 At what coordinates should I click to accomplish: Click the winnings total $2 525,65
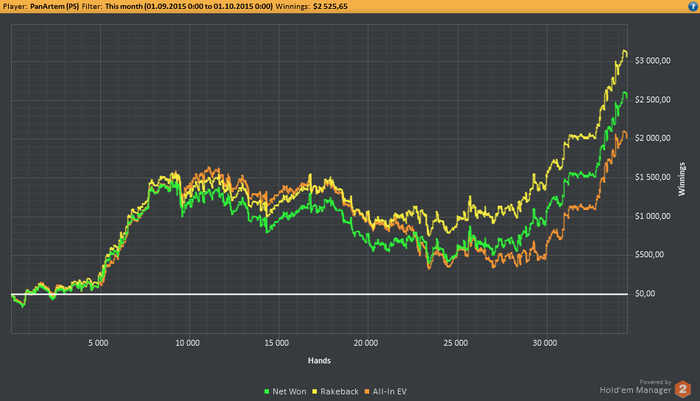[x=330, y=6]
